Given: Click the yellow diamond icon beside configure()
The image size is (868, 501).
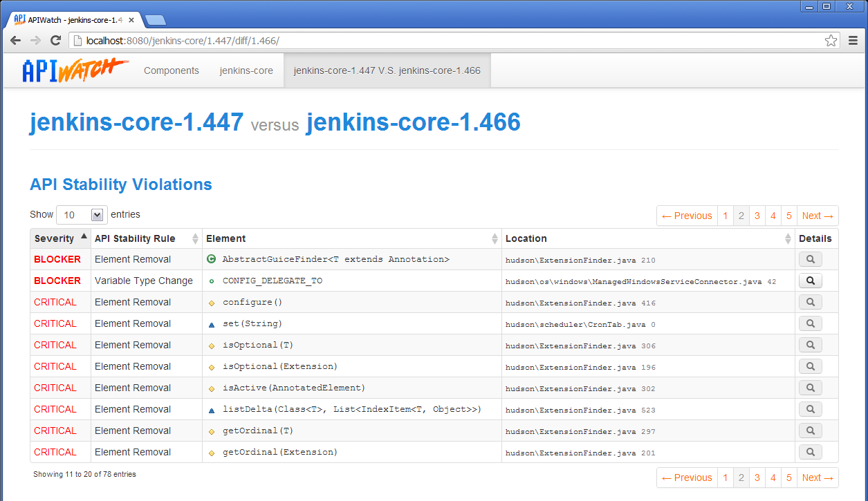Looking at the screenshot, I should tap(212, 303).
